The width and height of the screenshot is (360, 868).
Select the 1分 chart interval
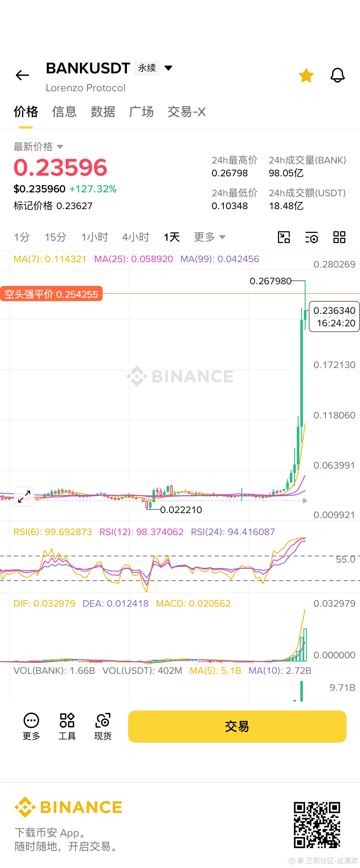[x=22, y=237]
